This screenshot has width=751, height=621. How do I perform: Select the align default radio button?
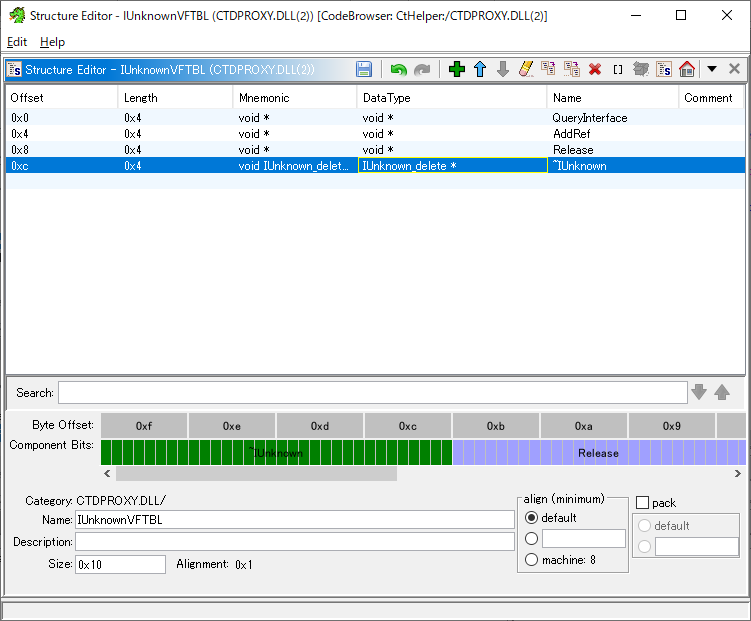531,518
